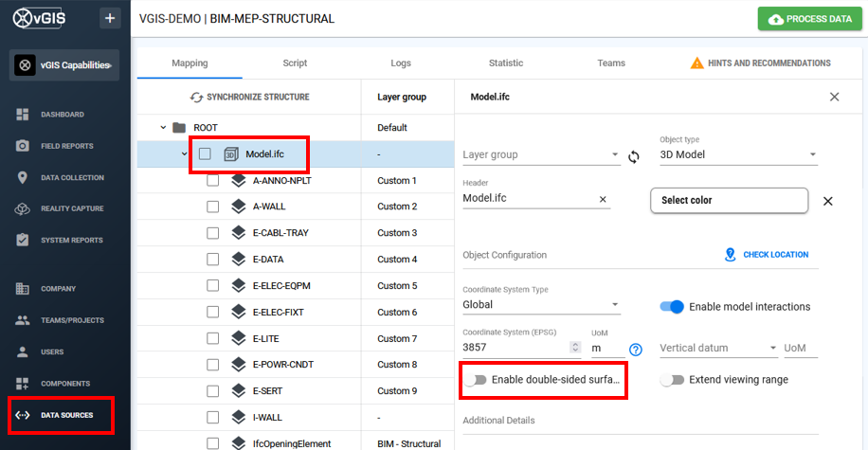Check the E-ELEC-EQPM checkbox
Viewport: 868px width, 450px height.
coord(212,285)
